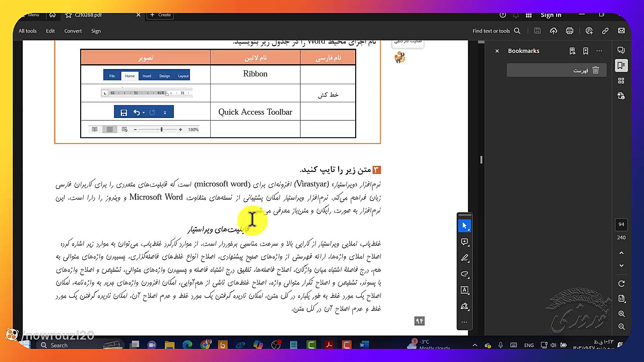
Task: Open the Convert menu
Action: point(73,31)
